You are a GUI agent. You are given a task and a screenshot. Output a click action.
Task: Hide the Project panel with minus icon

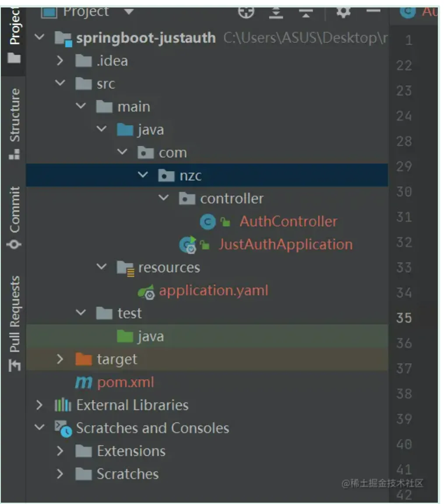373,11
